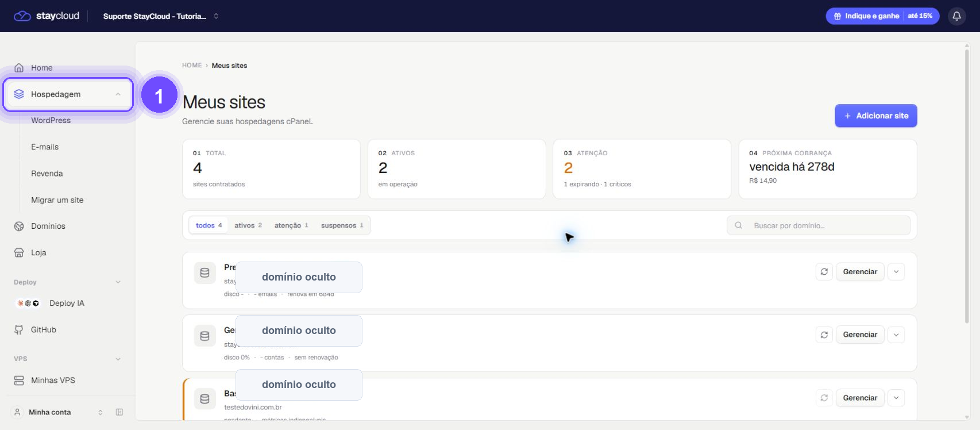Select the suspensos filter tab
Screen dimensions: 980x430
pos(342,225)
